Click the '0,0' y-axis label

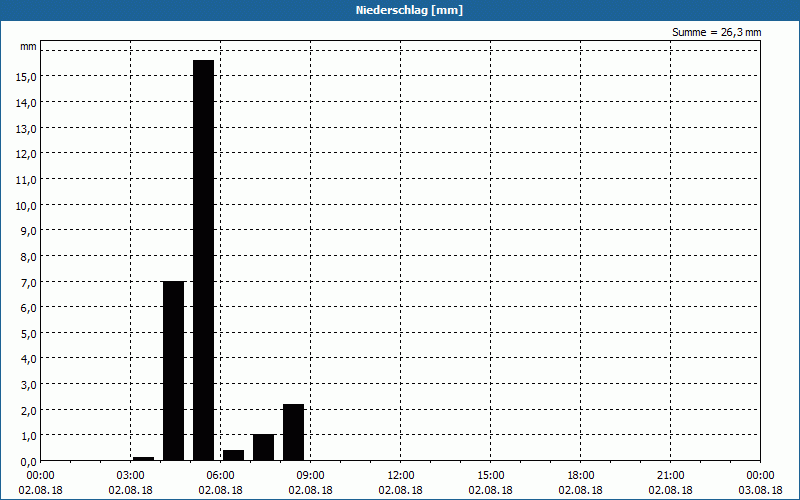tap(29, 462)
